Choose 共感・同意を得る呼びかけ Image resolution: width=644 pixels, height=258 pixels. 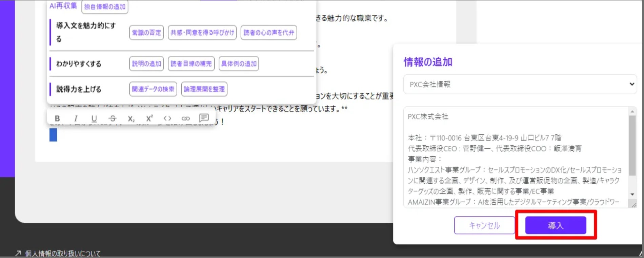202,33
